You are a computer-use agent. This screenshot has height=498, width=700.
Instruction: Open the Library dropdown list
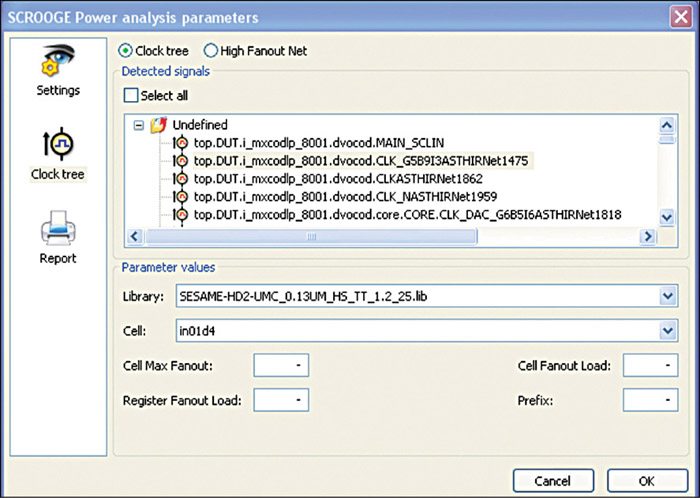668,297
